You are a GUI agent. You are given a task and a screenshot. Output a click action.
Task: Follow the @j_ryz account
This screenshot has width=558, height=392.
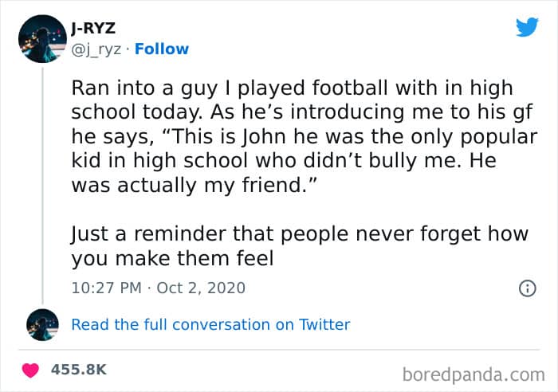pyautogui.click(x=162, y=49)
